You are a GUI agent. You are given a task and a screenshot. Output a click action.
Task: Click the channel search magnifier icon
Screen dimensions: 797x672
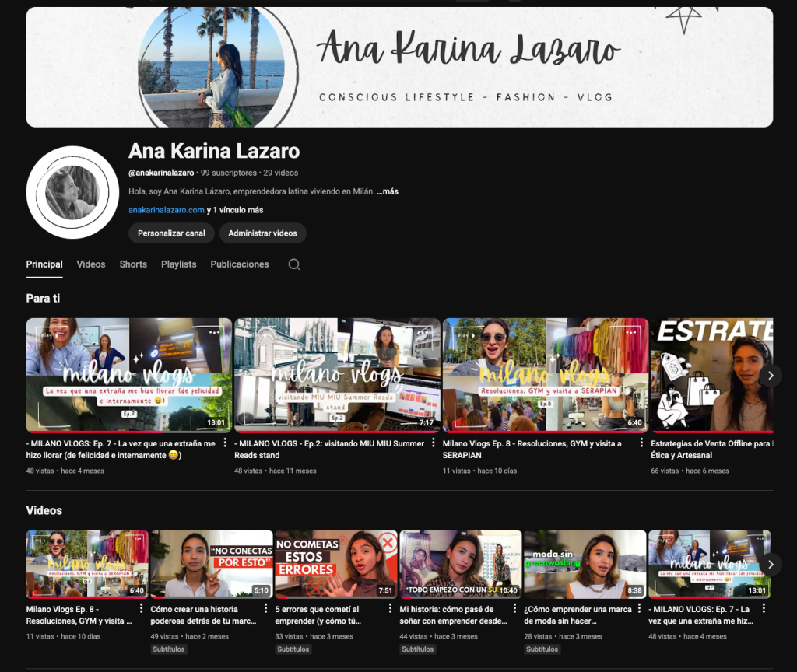tap(294, 264)
